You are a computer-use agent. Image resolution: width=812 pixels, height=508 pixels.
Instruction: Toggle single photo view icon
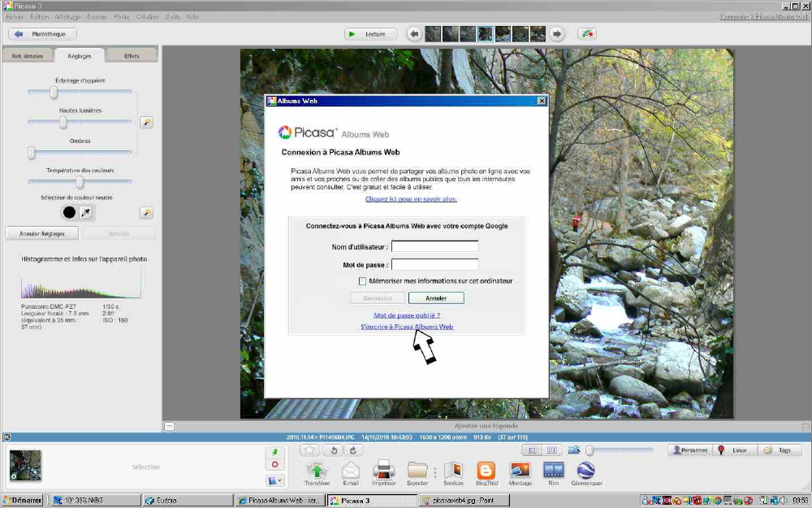[532, 450]
